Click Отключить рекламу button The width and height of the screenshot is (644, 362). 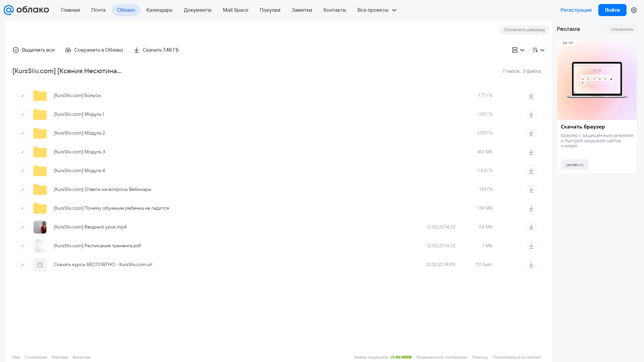(524, 30)
